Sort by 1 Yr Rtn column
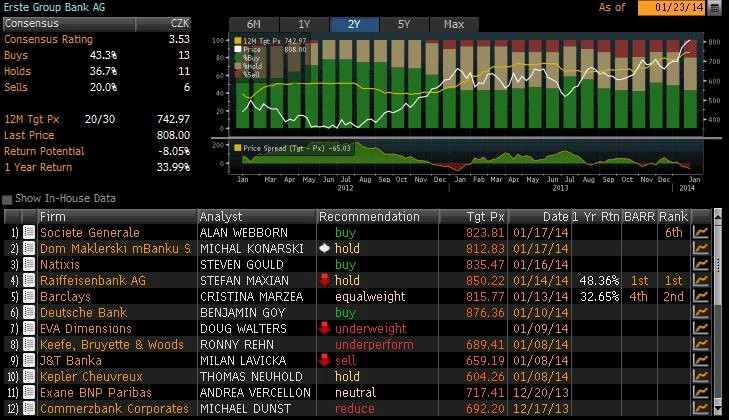The image size is (729, 420). click(x=596, y=217)
